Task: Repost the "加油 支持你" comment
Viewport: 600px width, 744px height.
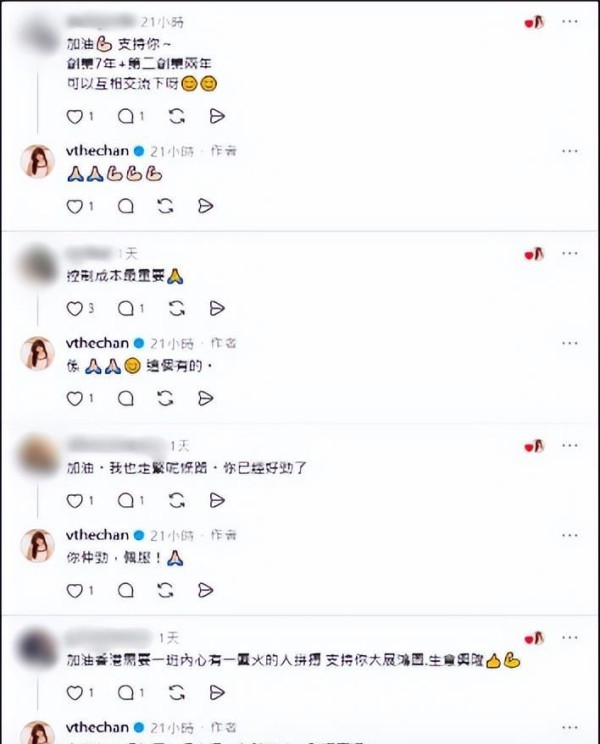Action: [176, 116]
